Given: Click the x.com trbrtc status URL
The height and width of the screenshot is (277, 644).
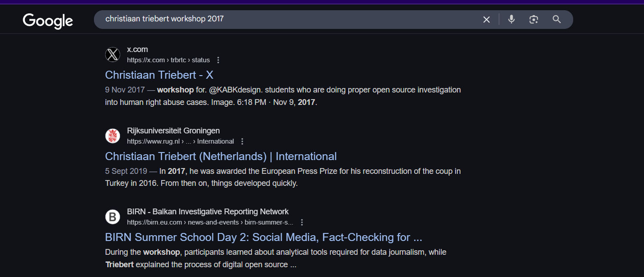Looking at the screenshot, I should coord(168,60).
